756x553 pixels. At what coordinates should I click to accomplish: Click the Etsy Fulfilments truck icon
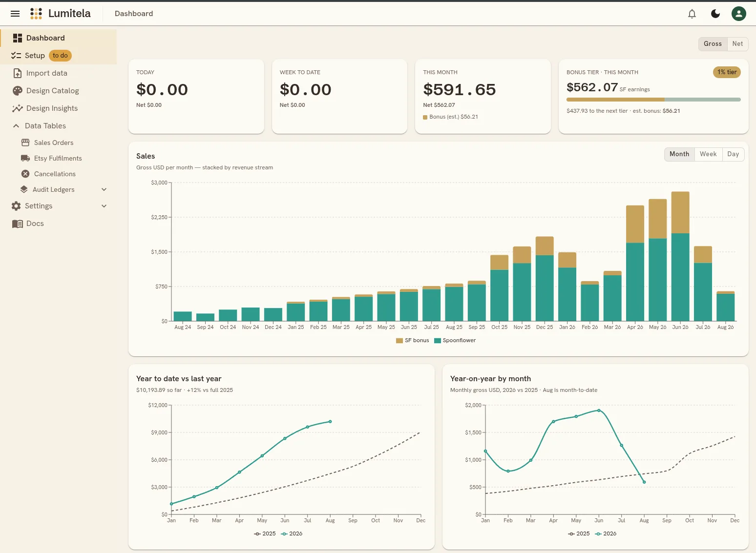25,158
